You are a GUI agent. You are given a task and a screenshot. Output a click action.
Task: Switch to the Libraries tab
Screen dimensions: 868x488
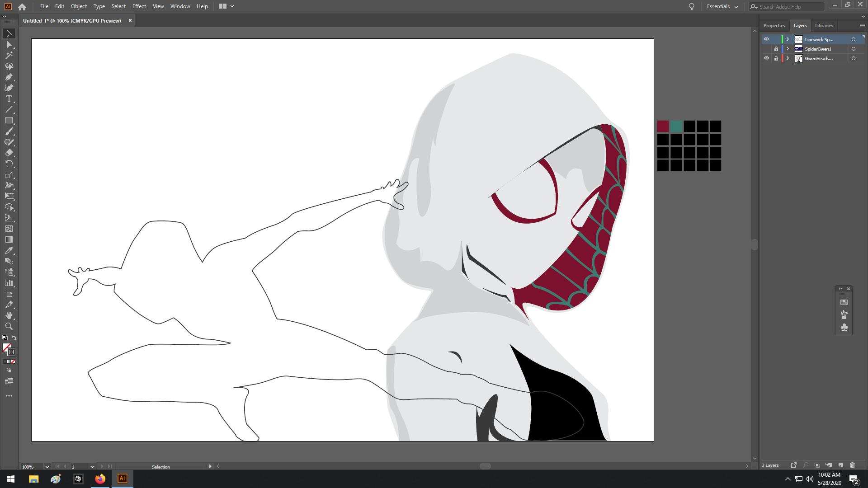tap(824, 26)
